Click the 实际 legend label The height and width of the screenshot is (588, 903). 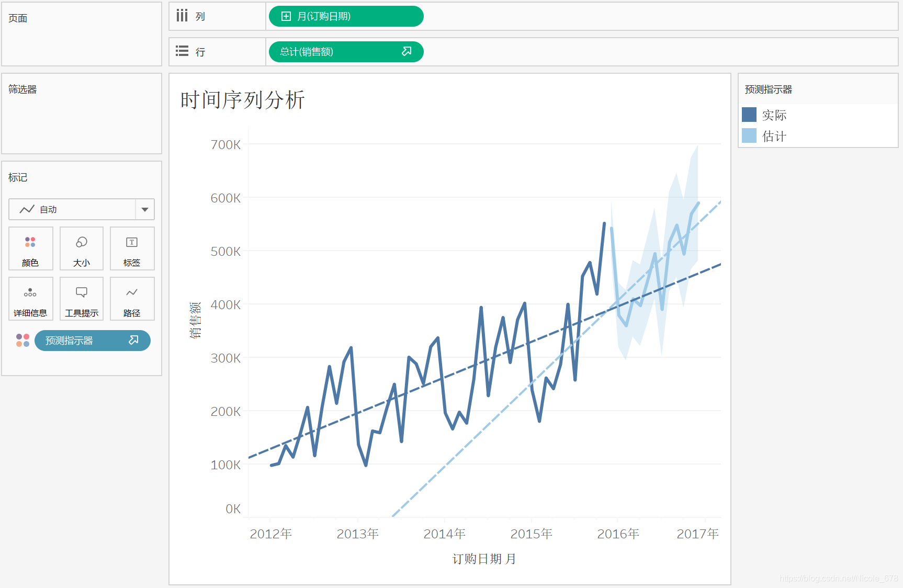click(774, 115)
